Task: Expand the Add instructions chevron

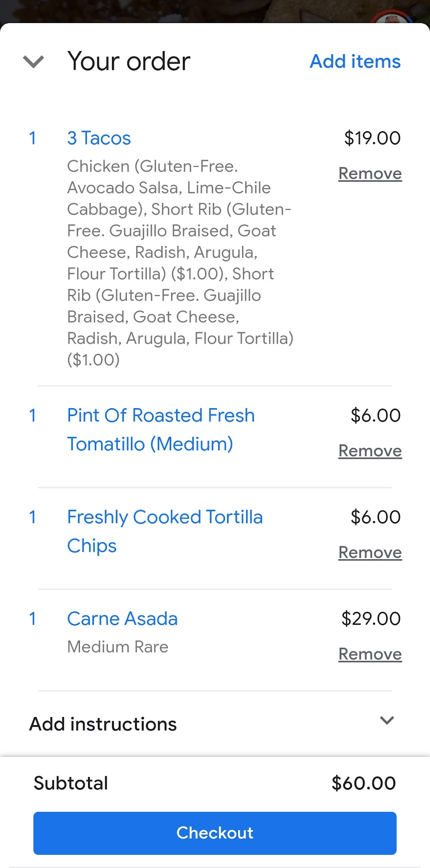Action: click(387, 720)
